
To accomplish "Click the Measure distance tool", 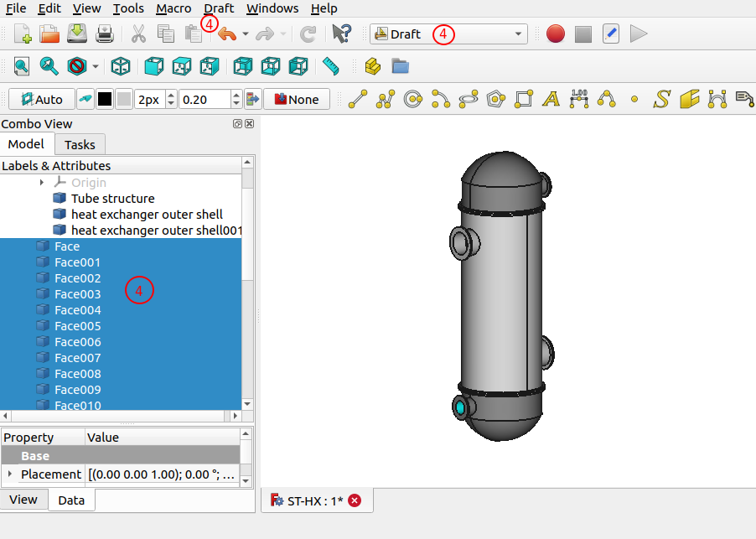I will click(332, 65).
